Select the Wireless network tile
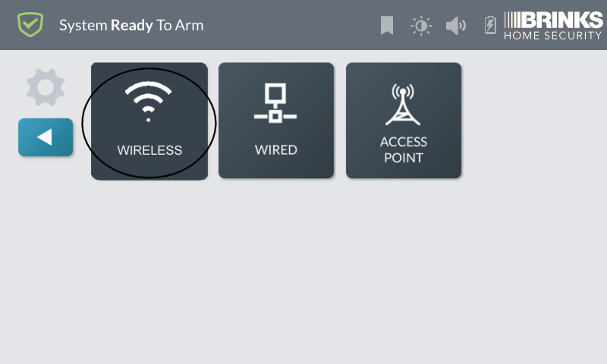 tap(149, 121)
